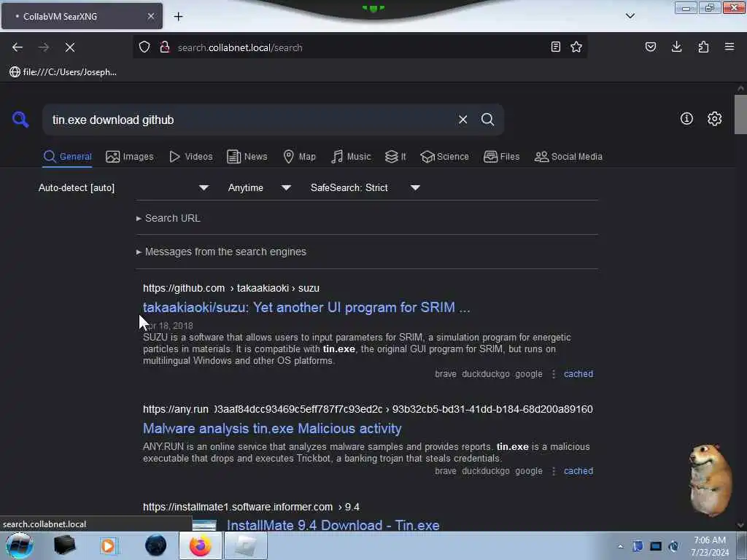Open extensions puzzle icon
This screenshot has width=747, height=560.
point(703,47)
